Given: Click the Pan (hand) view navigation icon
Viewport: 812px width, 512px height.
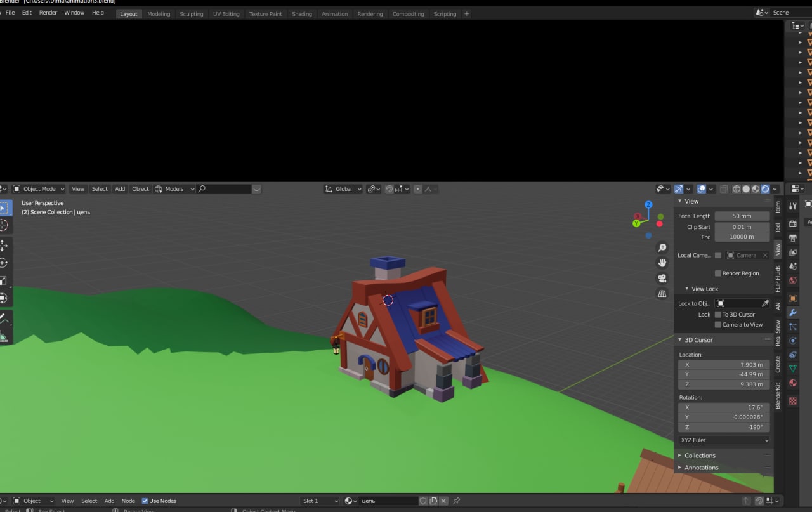Looking at the screenshot, I should [x=662, y=263].
